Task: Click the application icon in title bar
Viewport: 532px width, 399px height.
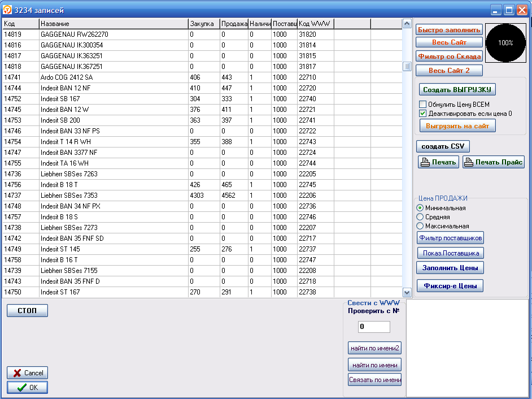Action: tap(8, 10)
